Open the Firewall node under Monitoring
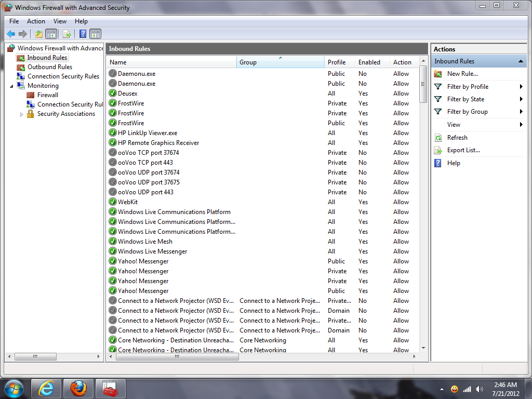 click(x=47, y=95)
